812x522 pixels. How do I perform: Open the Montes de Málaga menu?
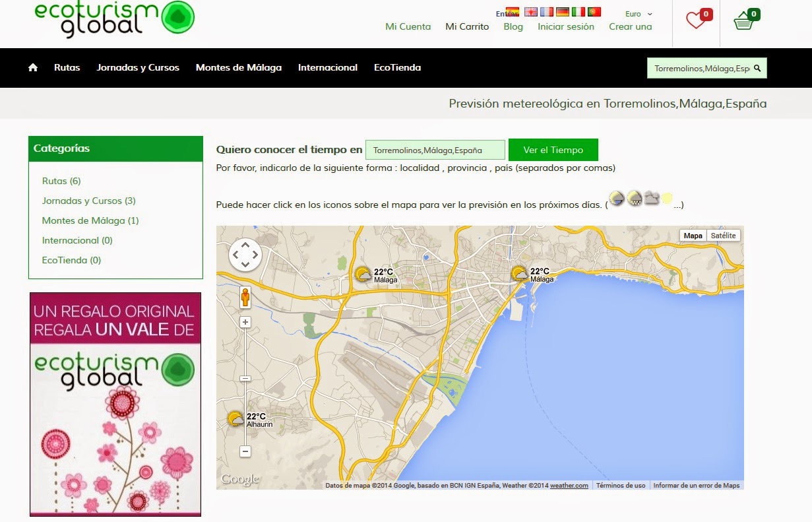238,67
